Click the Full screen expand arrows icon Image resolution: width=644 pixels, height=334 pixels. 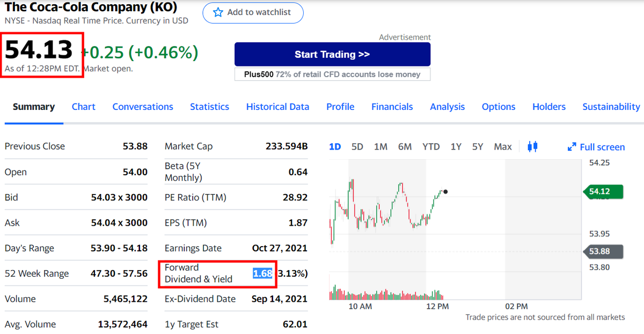click(572, 147)
